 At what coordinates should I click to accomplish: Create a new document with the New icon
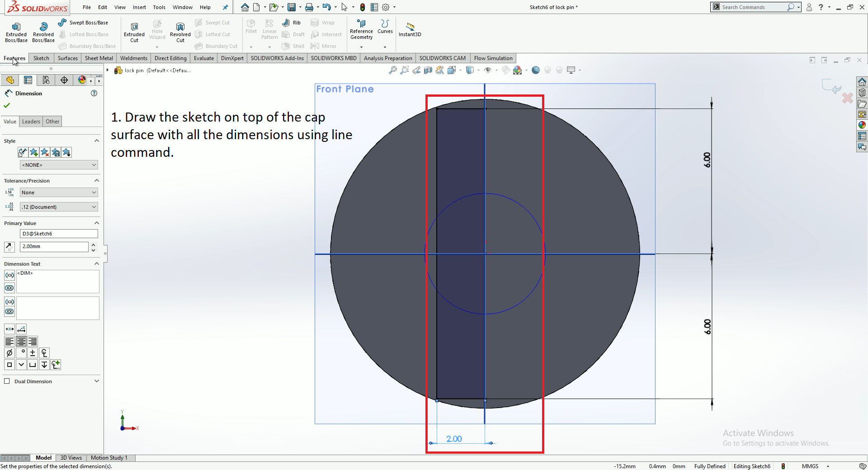click(257, 7)
